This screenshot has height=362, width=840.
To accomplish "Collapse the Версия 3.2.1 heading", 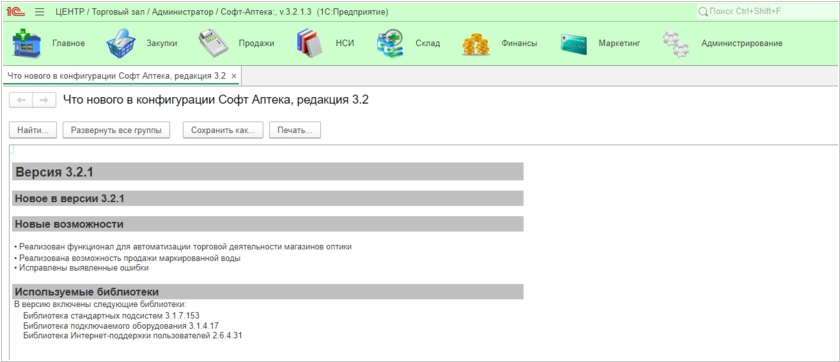I will pyautogui.click(x=267, y=172).
